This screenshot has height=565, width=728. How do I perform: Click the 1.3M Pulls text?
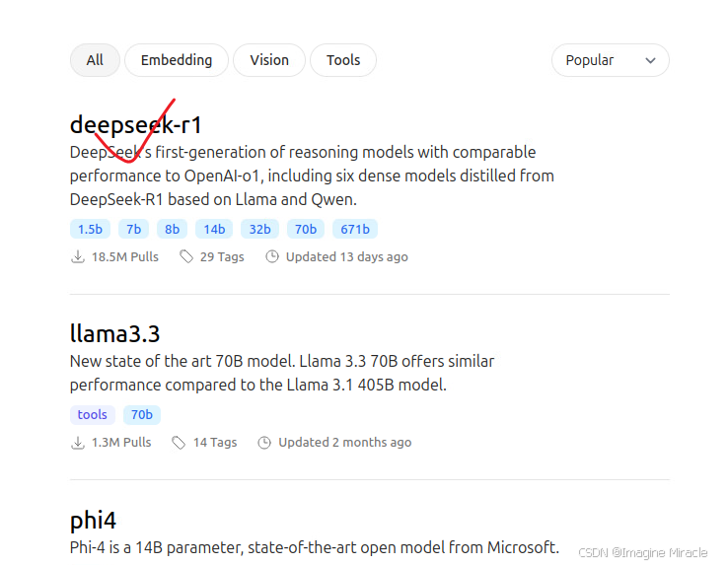121,443
